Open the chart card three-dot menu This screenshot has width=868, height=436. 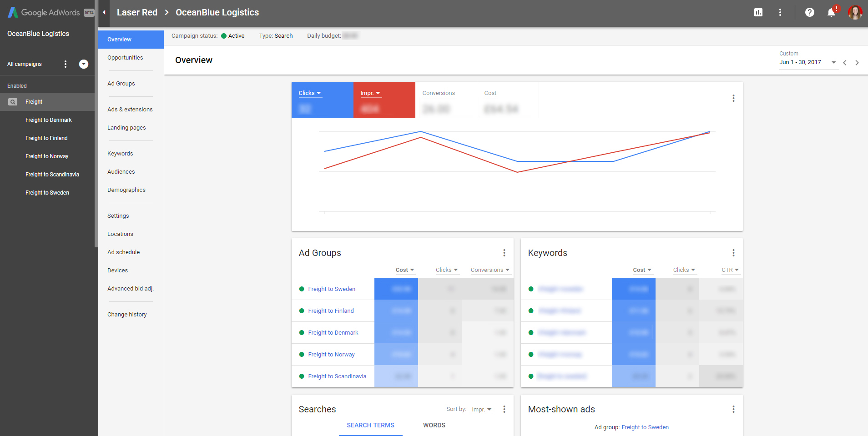point(733,98)
